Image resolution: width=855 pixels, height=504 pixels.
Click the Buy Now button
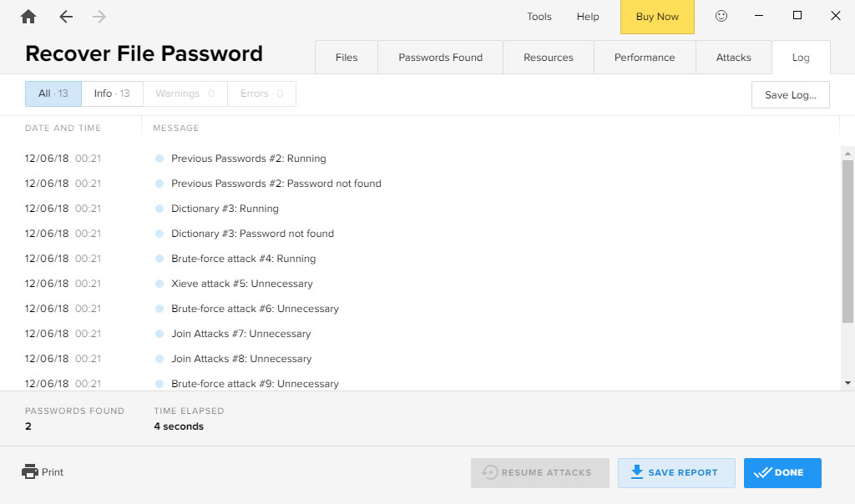[657, 17]
